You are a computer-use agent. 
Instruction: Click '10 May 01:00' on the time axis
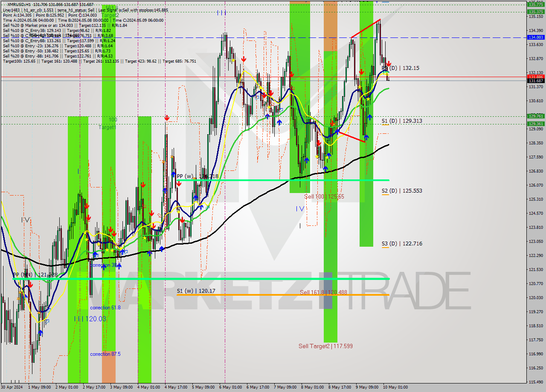pos(395,387)
